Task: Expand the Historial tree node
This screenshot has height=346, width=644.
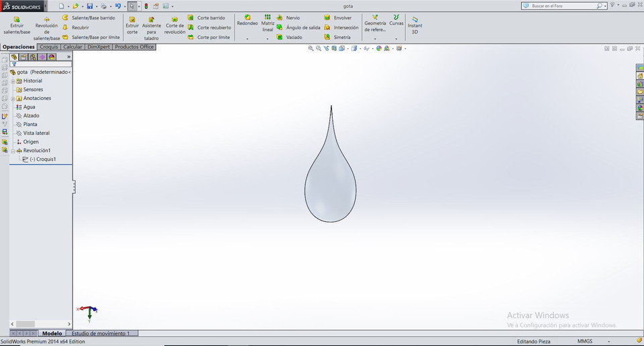Action: [x=13, y=81]
